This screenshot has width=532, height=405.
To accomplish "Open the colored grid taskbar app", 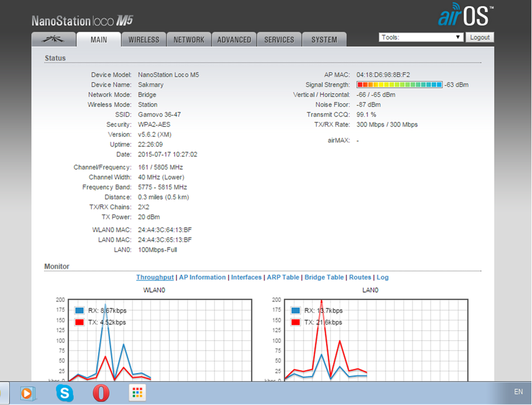I will [138, 393].
